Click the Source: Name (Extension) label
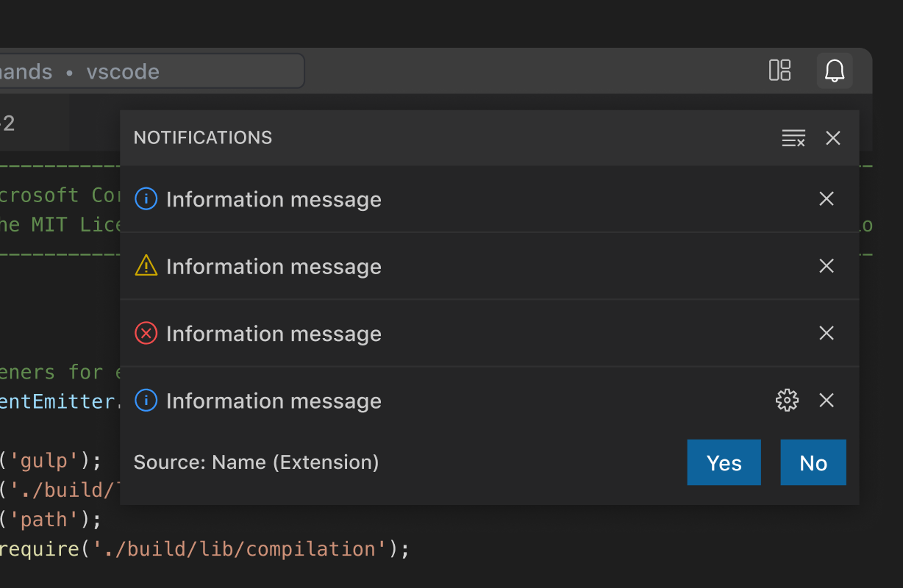The image size is (903, 588). click(x=256, y=462)
